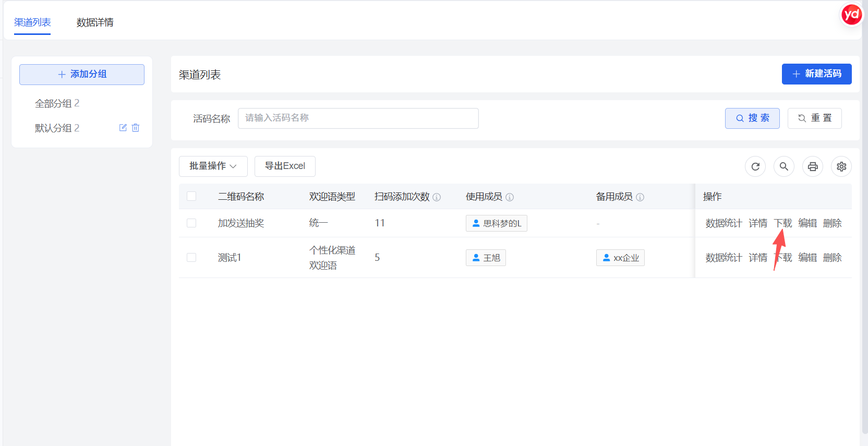868x446 pixels.
Task: Click the 搜索 search button
Action: tap(752, 118)
